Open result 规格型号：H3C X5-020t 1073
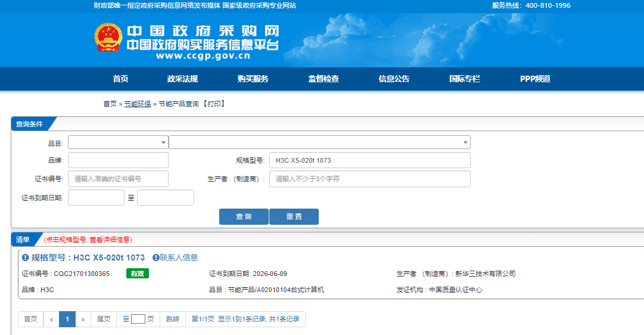Image resolution: width=644 pixels, height=335 pixels. pos(88,258)
